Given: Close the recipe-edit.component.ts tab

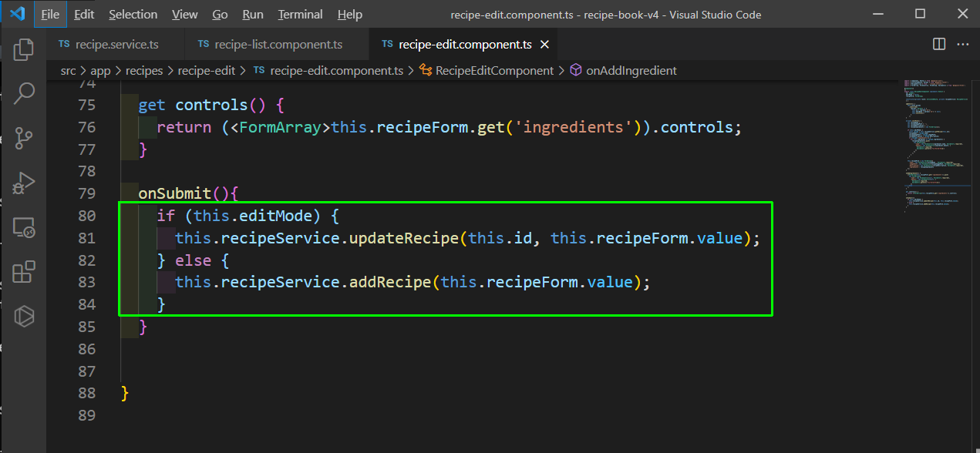Looking at the screenshot, I should pyautogui.click(x=544, y=45).
